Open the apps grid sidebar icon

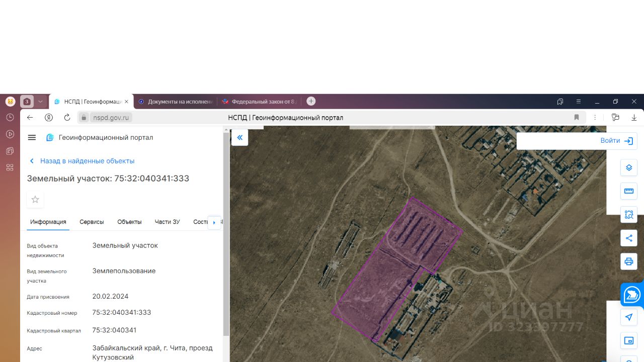click(x=10, y=167)
